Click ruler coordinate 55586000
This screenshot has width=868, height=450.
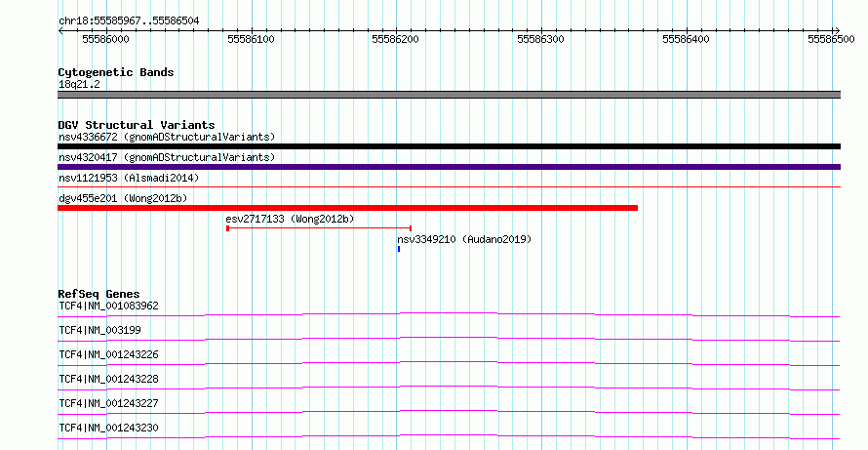point(105,39)
